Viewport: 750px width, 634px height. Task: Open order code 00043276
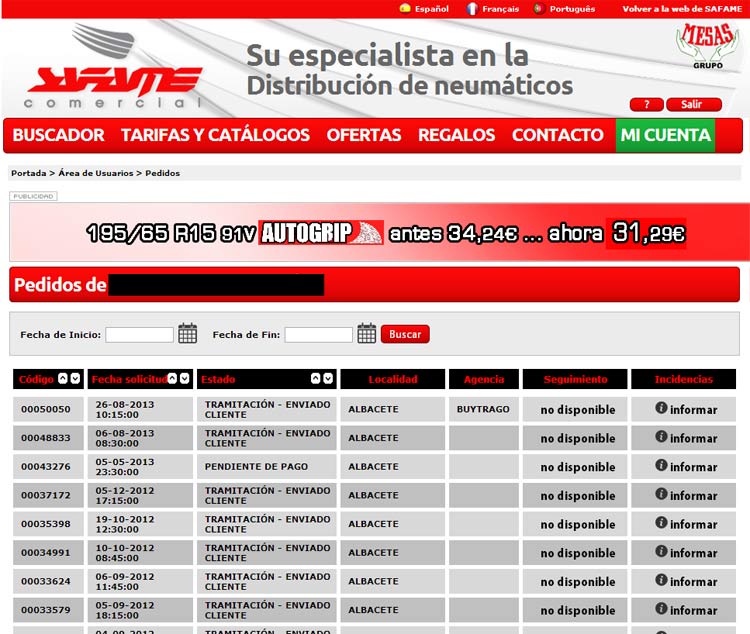[46, 467]
